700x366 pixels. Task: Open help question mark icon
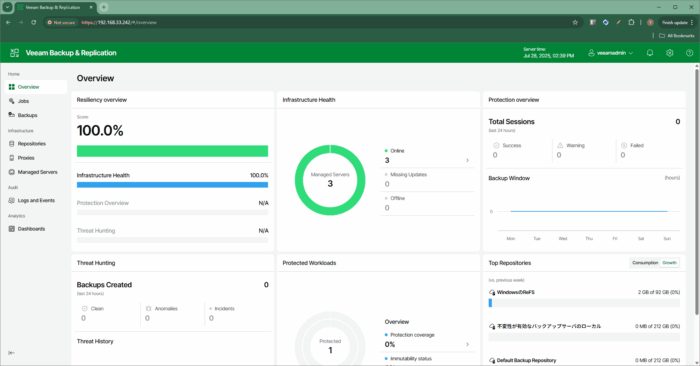pos(689,53)
